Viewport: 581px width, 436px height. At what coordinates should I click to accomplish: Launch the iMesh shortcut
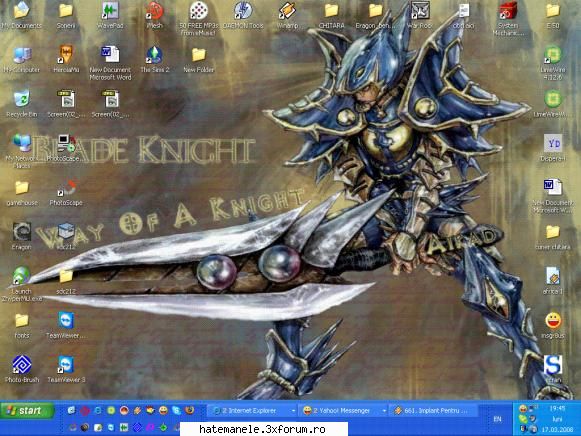155,15
